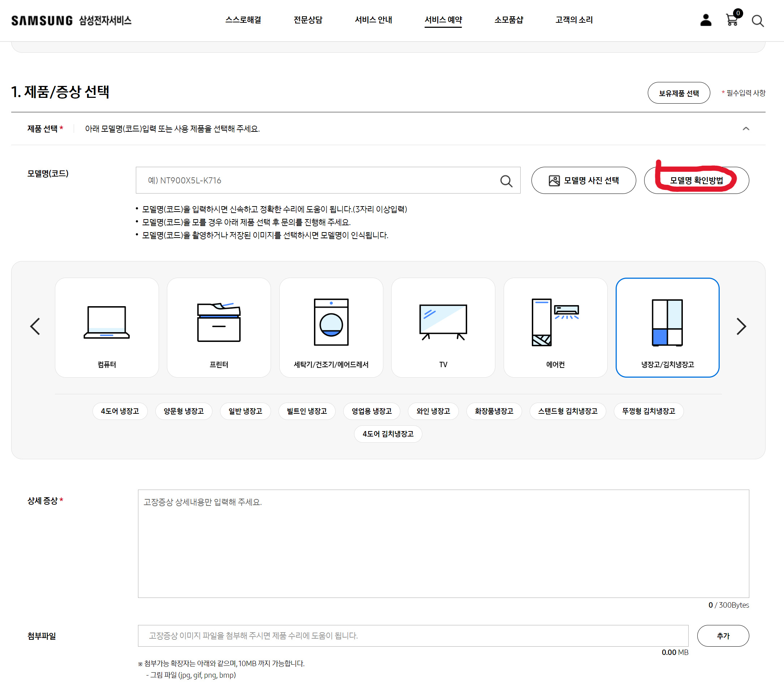Click the 모델명 사진 선택 button
Image resolution: width=784 pixels, height=686 pixels.
point(583,180)
